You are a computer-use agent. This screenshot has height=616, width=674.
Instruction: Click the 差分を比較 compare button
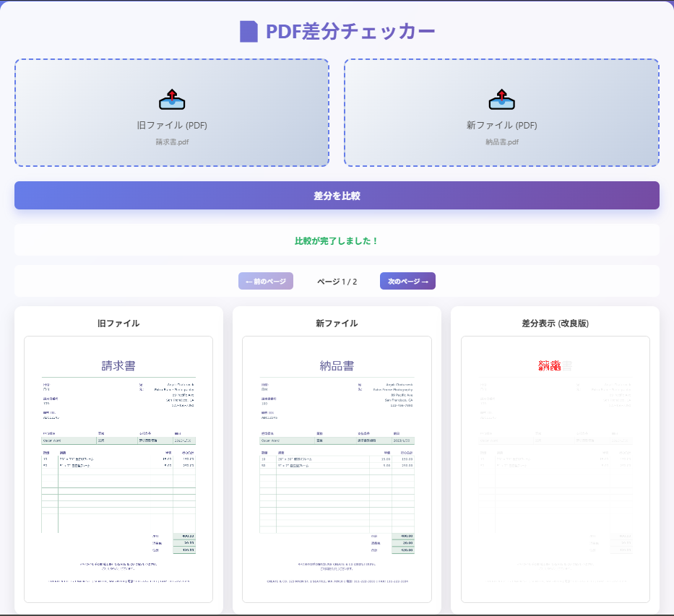(337, 196)
